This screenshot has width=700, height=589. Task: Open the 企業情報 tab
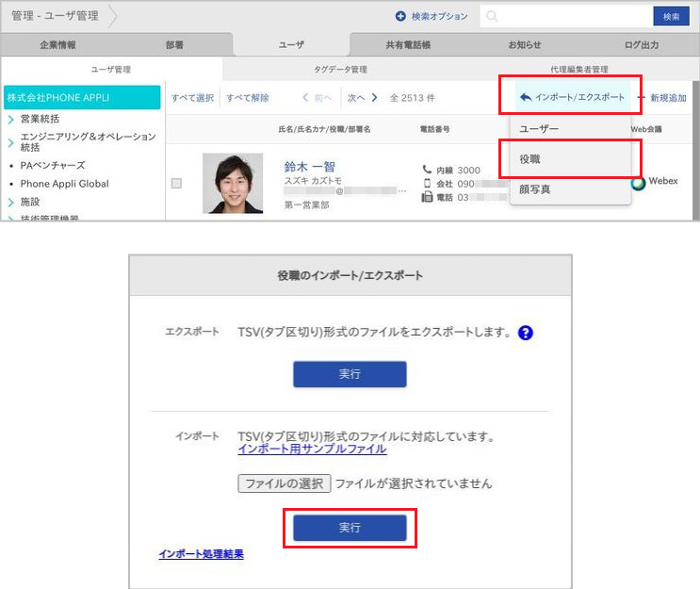coord(57,44)
